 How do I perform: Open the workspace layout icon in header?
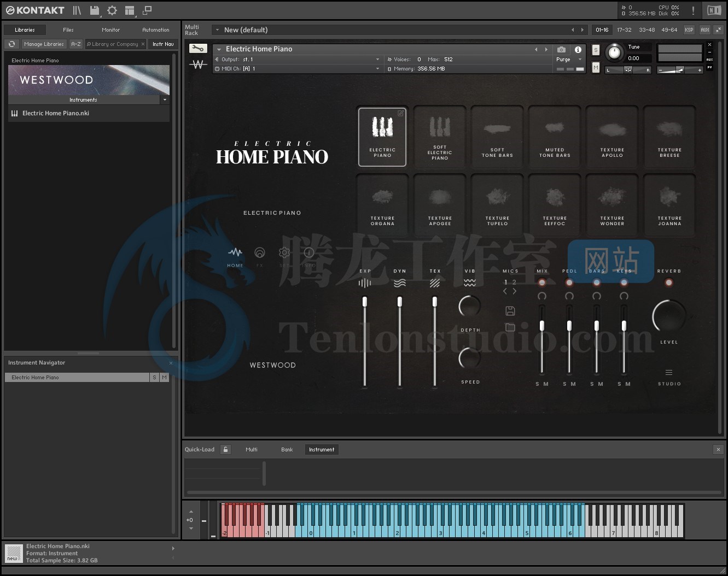click(x=130, y=10)
